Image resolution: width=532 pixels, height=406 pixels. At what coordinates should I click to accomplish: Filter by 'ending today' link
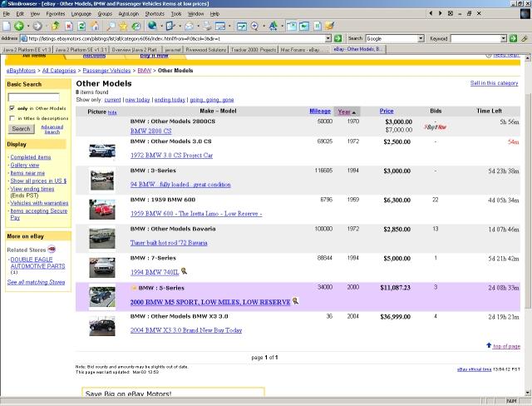[170, 100]
